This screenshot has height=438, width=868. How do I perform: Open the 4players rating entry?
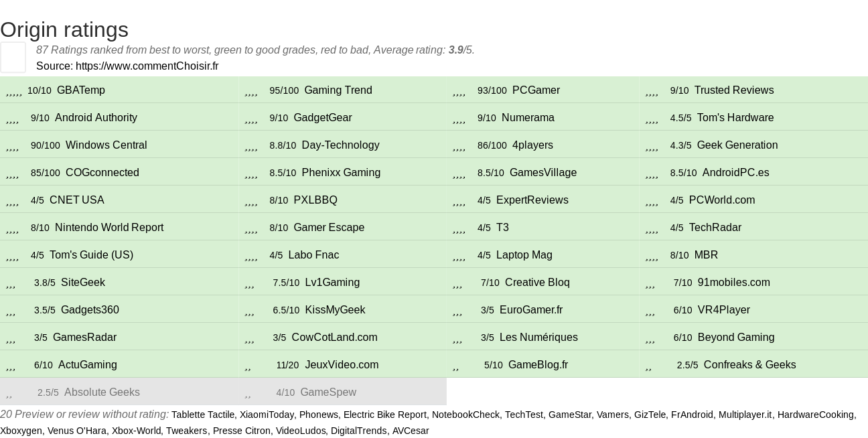532,145
